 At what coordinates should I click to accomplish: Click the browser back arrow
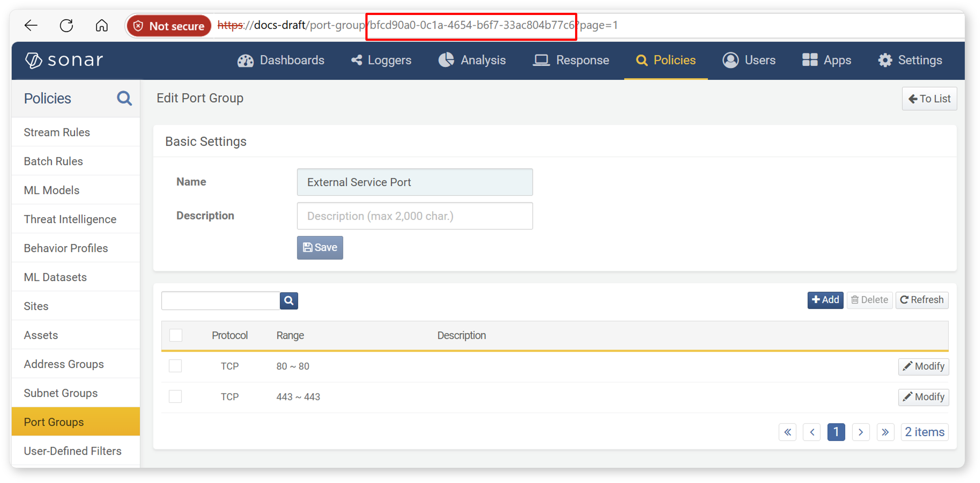tap(31, 25)
